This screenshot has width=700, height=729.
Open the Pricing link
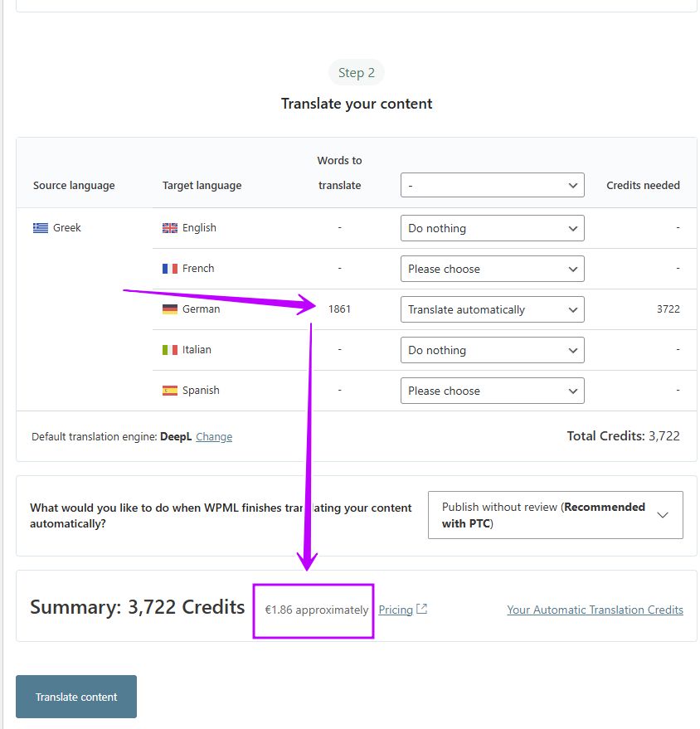coord(396,610)
